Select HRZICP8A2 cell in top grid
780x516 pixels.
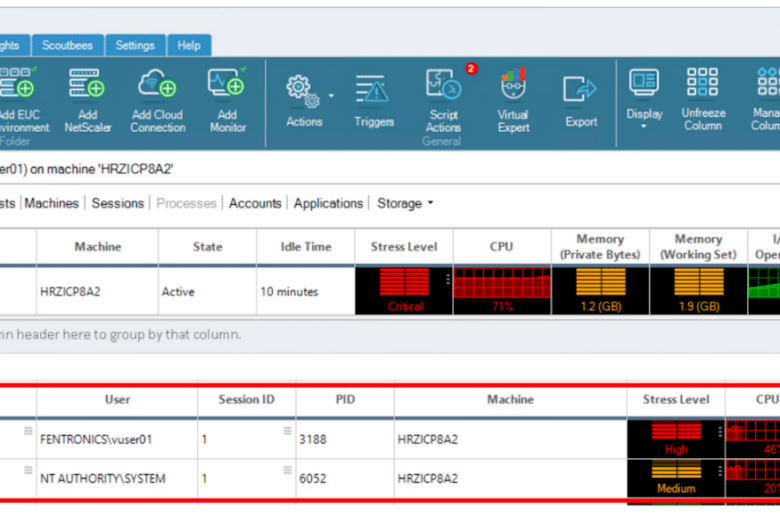(98, 292)
